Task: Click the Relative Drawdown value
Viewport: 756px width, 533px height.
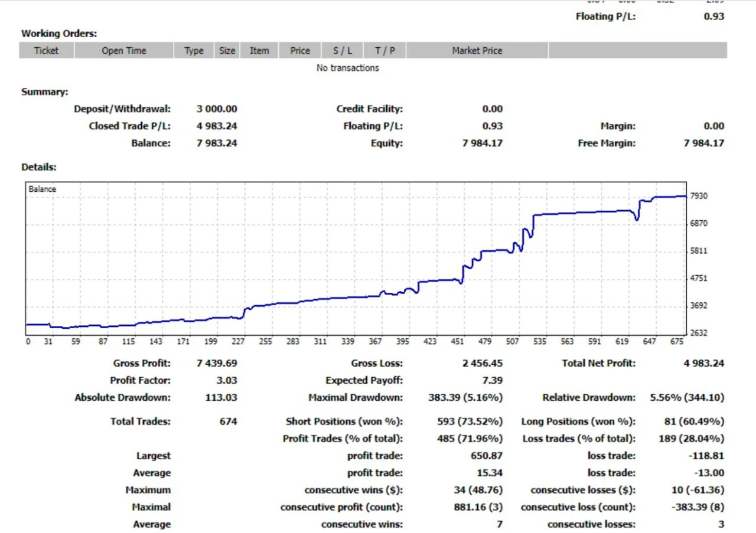Action: point(686,397)
